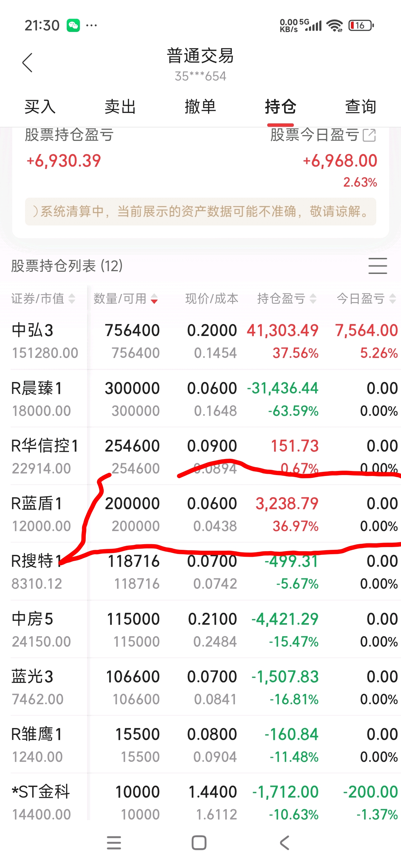Open the R华信控1 holding row
Screen dimensions: 401x868
point(200,456)
